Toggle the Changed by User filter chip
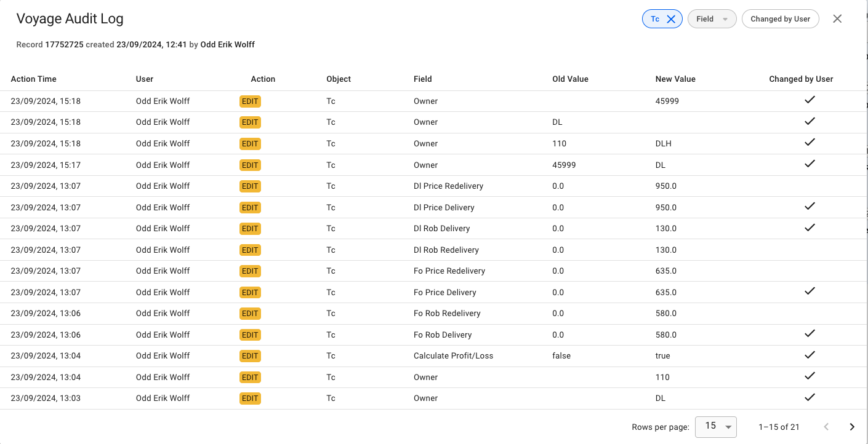The image size is (868, 444). click(780, 19)
